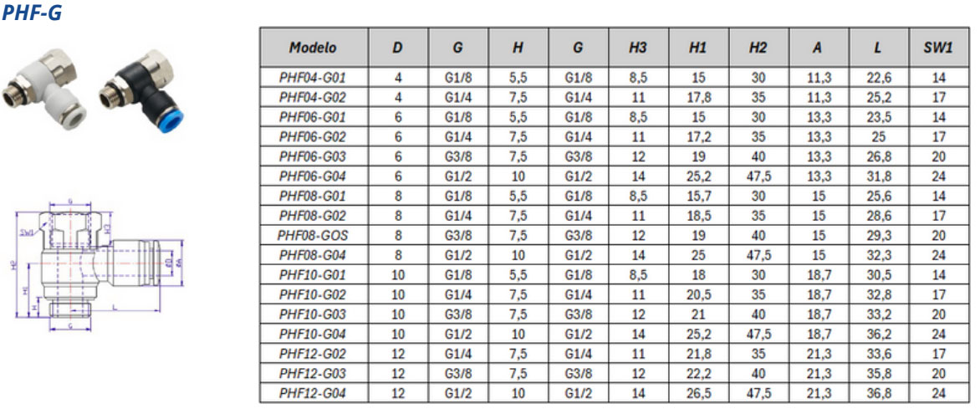980x419 pixels.
Task: Click the H3 column header
Action: (x=637, y=49)
